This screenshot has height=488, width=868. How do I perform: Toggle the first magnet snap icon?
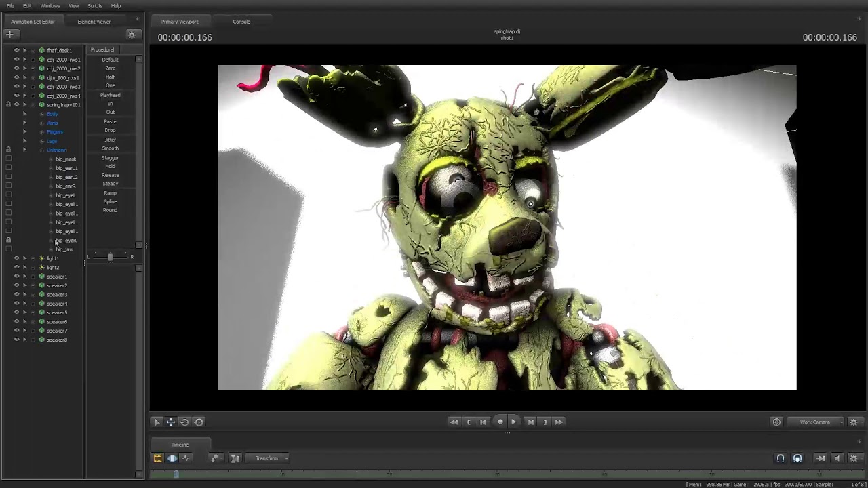(x=781, y=458)
